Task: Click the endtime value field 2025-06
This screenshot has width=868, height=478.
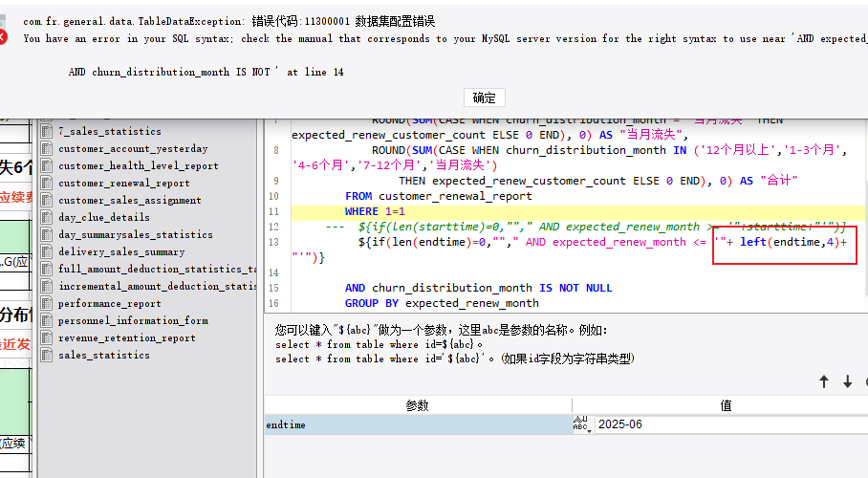Action: pos(731,424)
